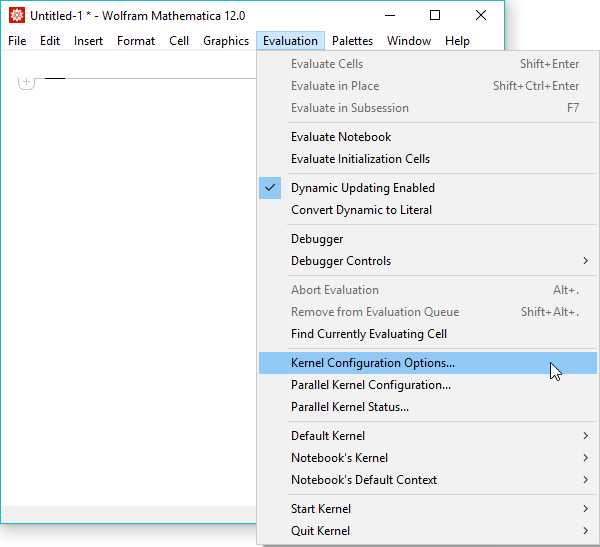Close the Evaluation menu
600x547 pixels.
pyautogui.click(x=290, y=41)
